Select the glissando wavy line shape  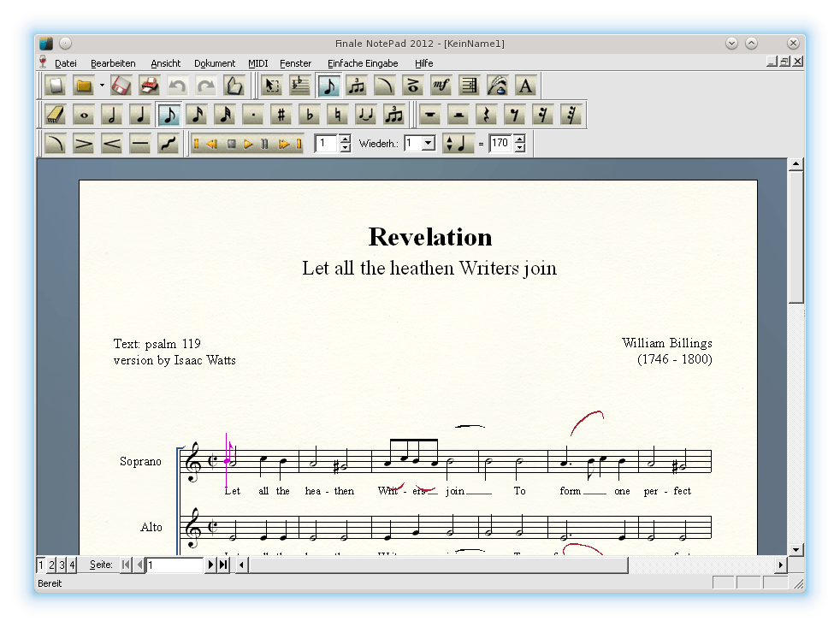(x=169, y=144)
